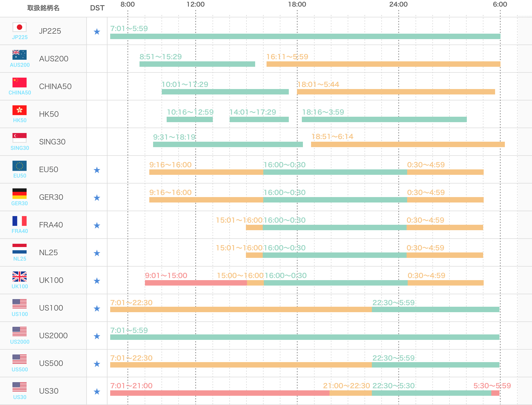The image size is (532, 405).
Task: Click the US100 orange 7:01–22:30 bar
Action: [241, 309]
